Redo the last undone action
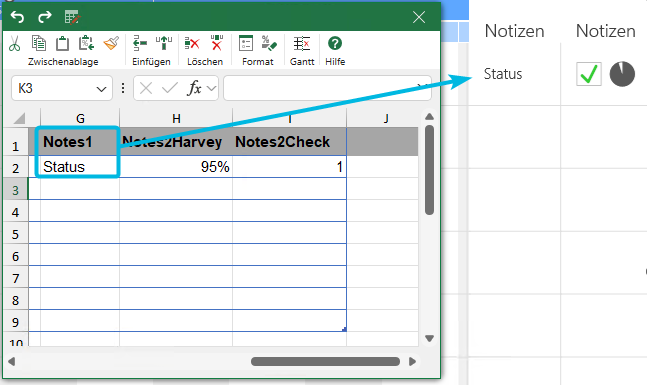This screenshot has width=647, height=385. click(45, 17)
